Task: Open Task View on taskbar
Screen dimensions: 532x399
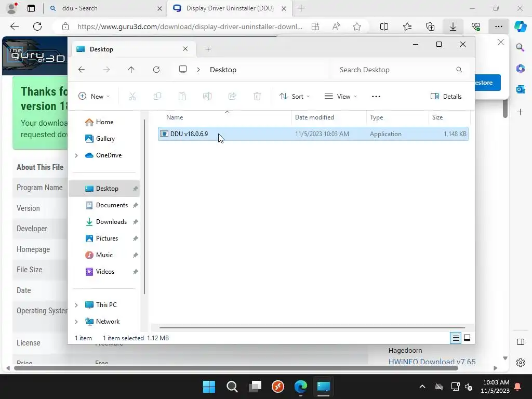Action: coord(255,387)
